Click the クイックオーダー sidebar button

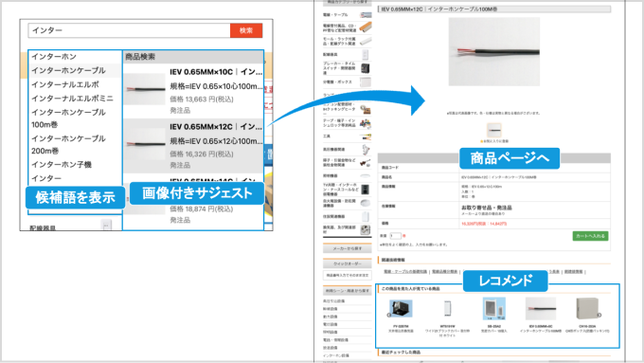(347, 263)
